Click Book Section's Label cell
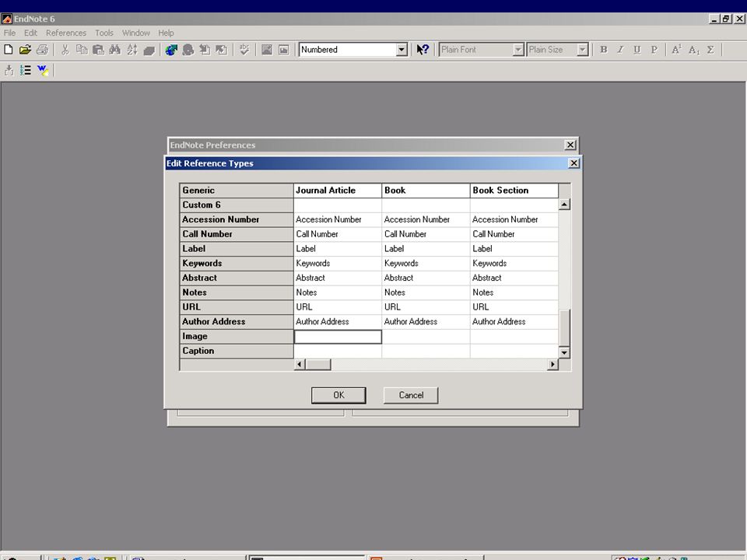The image size is (747, 560). pos(514,249)
